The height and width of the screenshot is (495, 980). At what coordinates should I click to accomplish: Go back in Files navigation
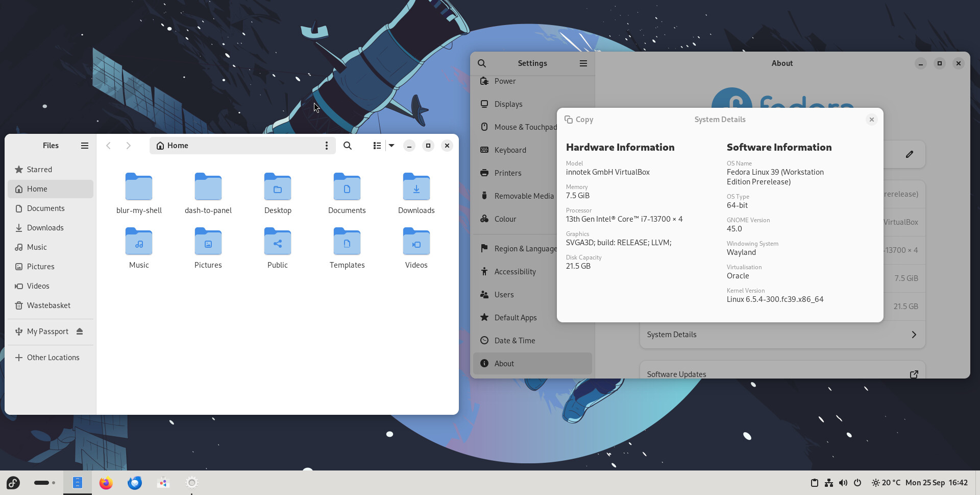point(108,146)
